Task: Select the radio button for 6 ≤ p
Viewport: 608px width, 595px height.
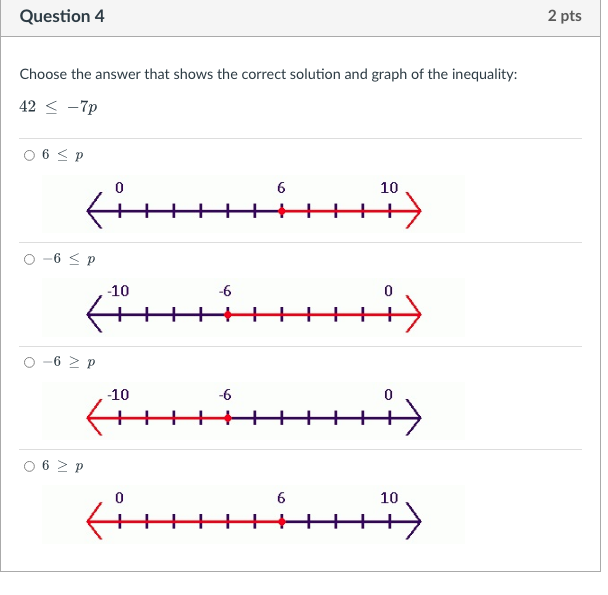Action: click(x=29, y=156)
